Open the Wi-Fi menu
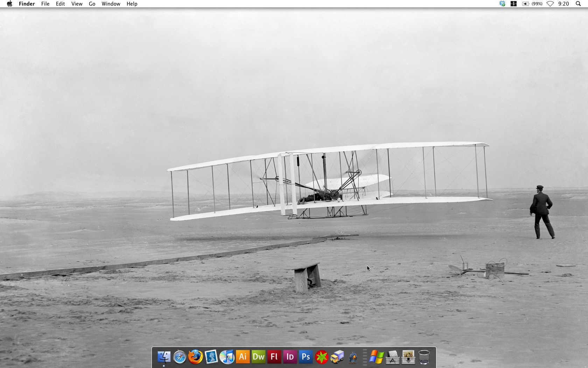Viewport: 588px width, 368px height. (x=550, y=4)
